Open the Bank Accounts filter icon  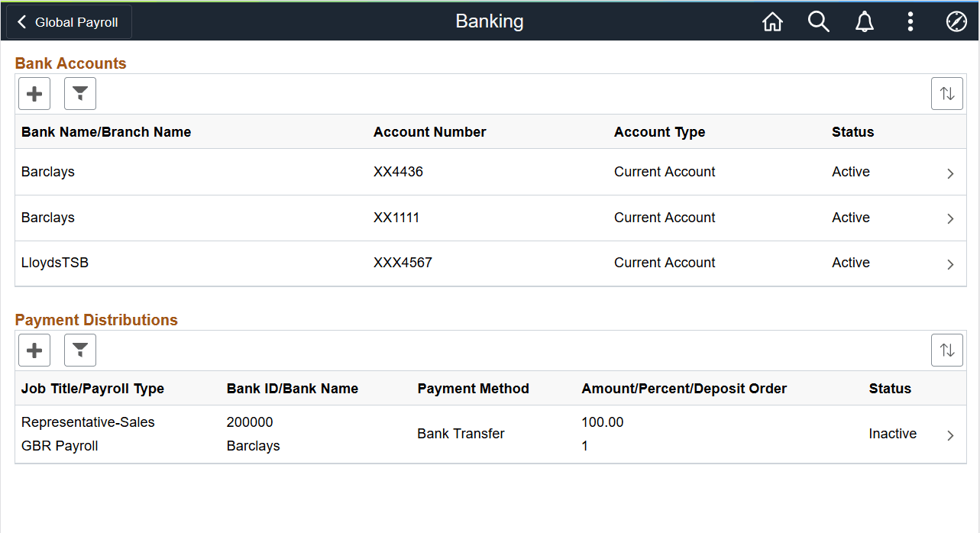(x=79, y=93)
